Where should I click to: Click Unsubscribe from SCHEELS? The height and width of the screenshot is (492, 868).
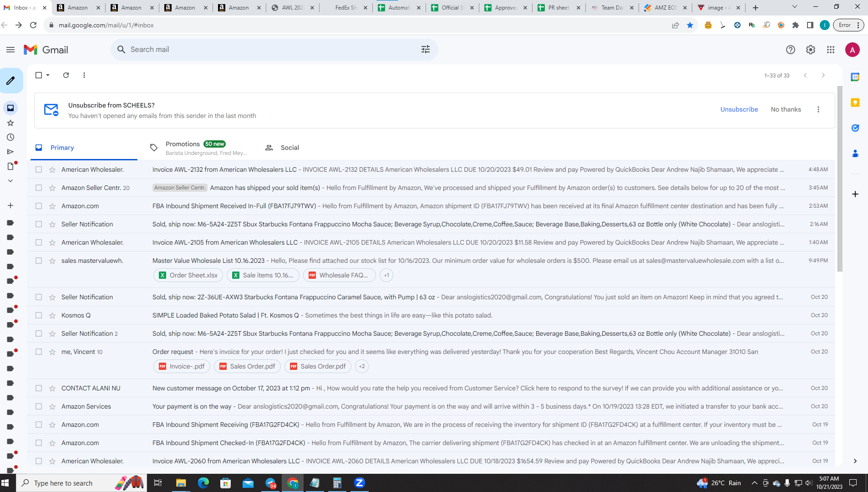click(739, 109)
